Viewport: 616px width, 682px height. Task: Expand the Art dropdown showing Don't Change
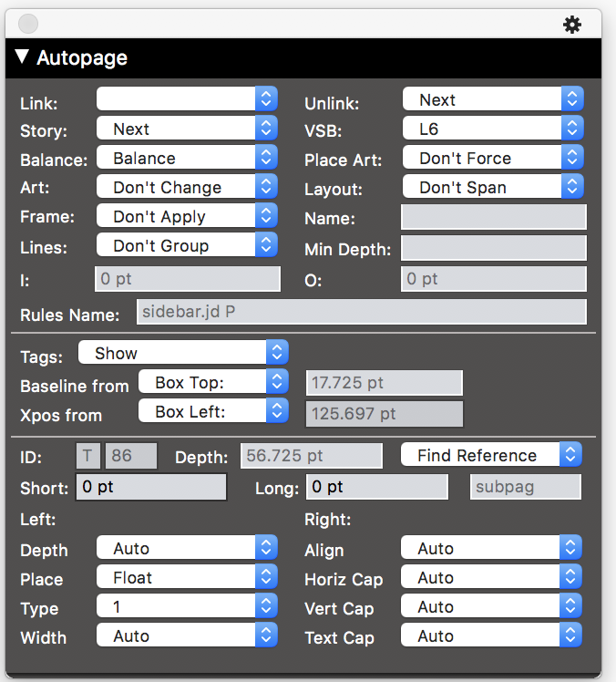[x=187, y=187]
